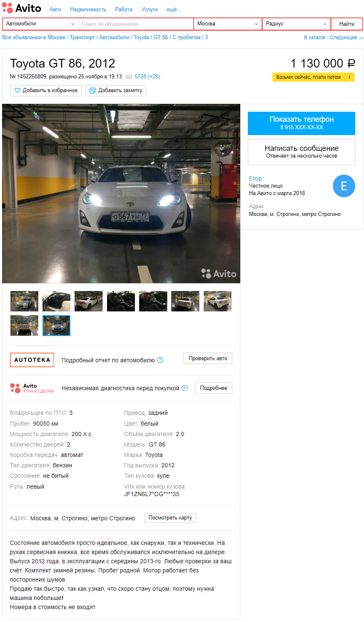Click the heart icon for favorites
Viewport: 364px width, 622px height.
pos(17,90)
